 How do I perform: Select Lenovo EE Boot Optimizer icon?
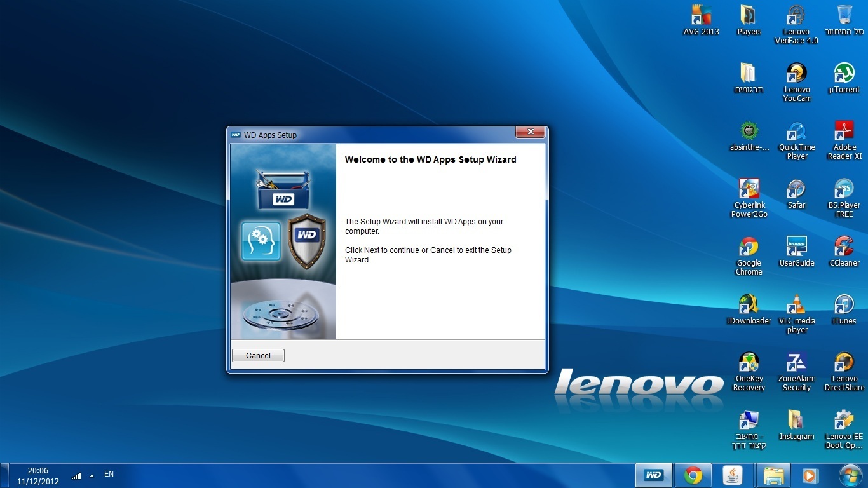844,430
